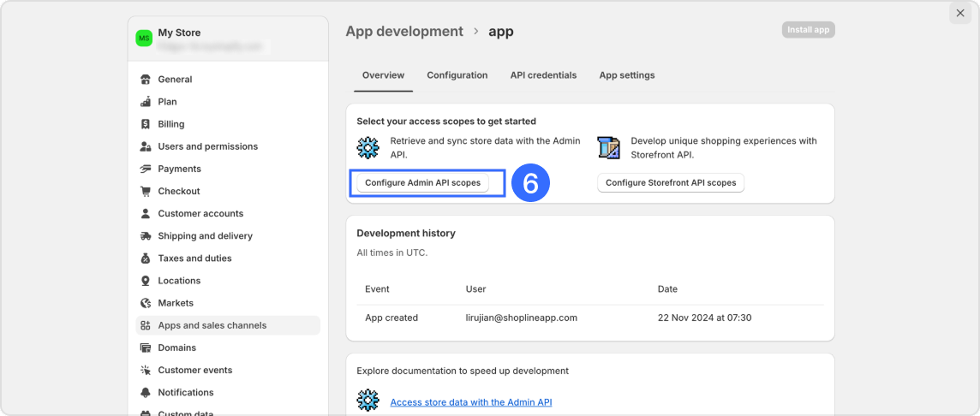Go to the App settings tab
The image size is (980, 416).
click(626, 75)
